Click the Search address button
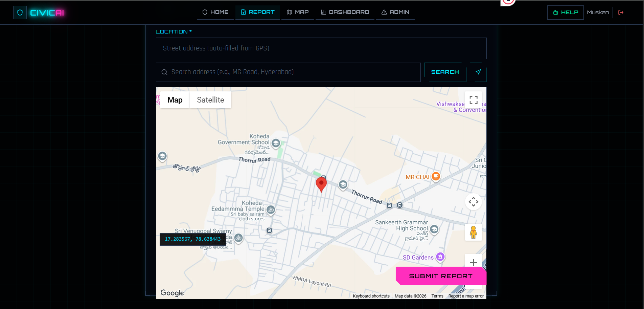The image size is (644, 309). point(445,72)
